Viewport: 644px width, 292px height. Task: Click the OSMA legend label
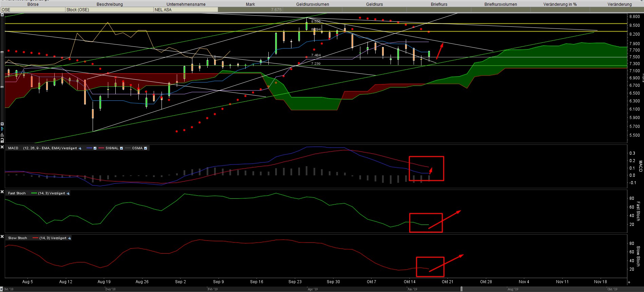(x=137, y=148)
